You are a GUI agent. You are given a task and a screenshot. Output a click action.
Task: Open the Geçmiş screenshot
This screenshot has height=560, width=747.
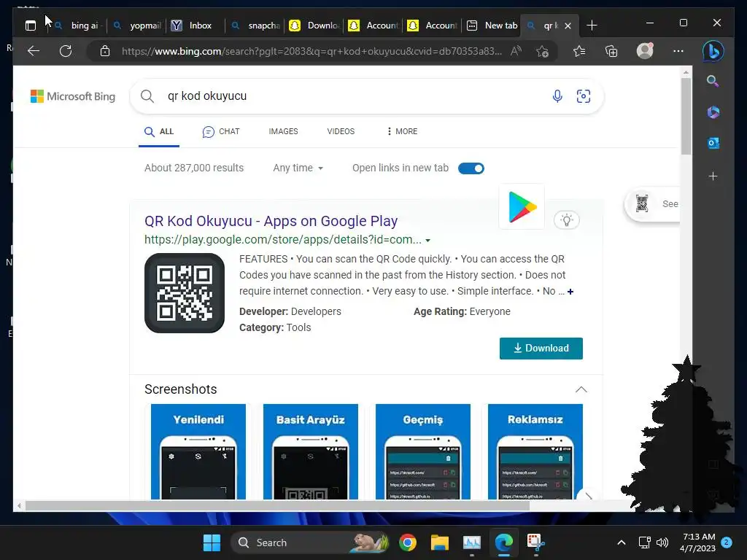(x=423, y=451)
